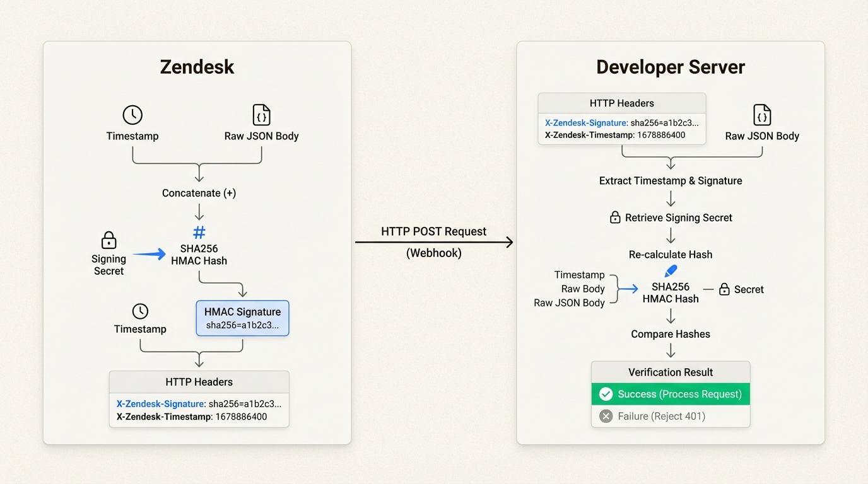Image resolution: width=868 pixels, height=484 pixels.
Task: Open the Zendesk panel title
Action: 197,66
